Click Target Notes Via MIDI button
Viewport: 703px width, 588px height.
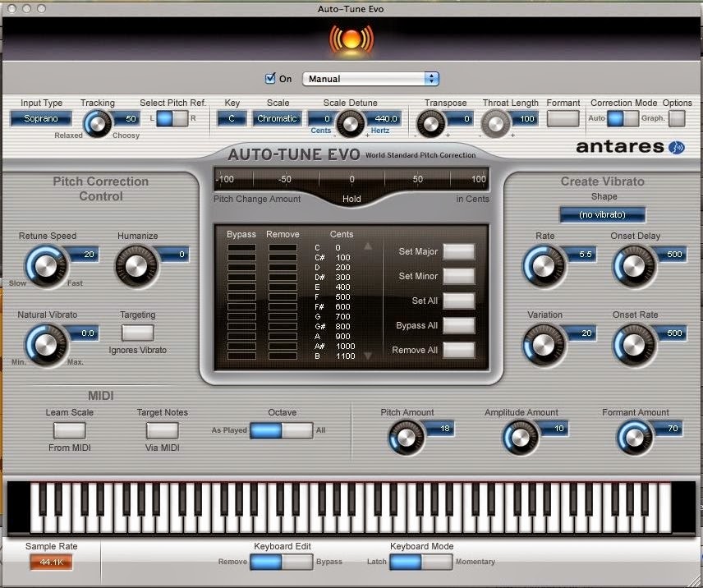163,430
